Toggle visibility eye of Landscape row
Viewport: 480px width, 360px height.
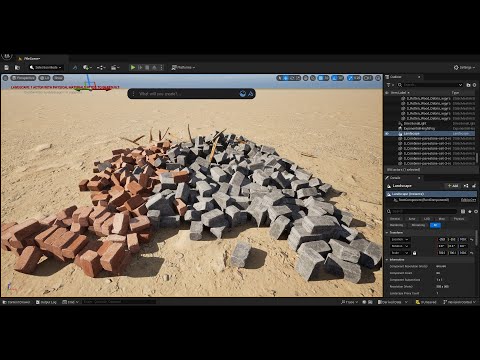coord(387,133)
